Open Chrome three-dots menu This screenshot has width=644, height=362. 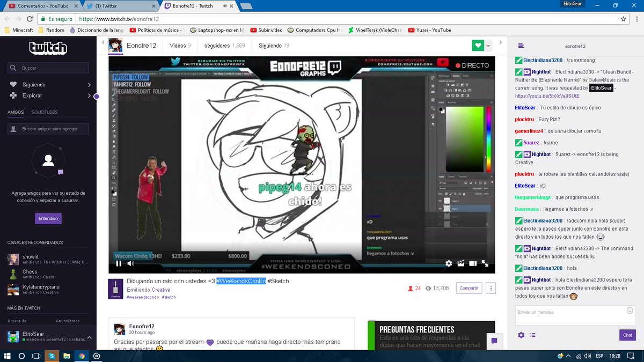pos(636,18)
